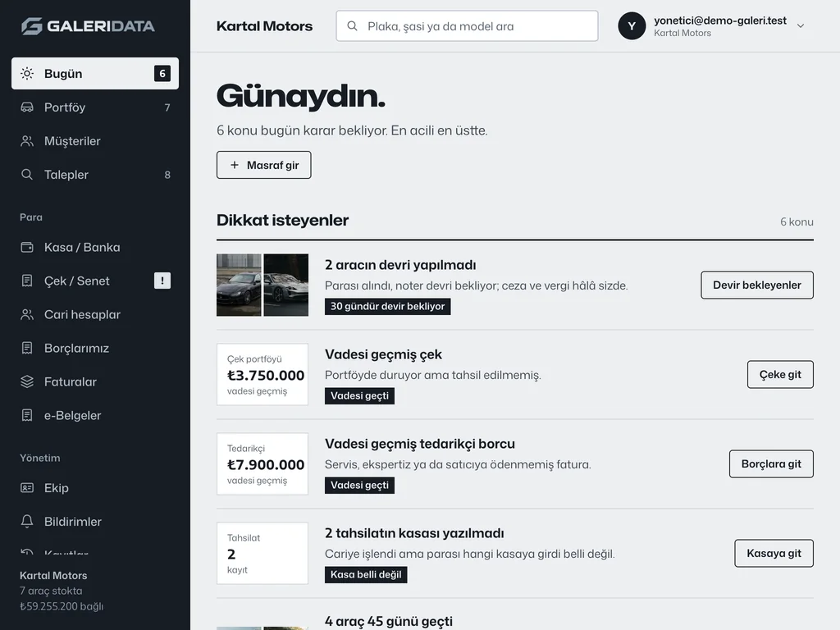Go to Borçlarımız page
The image size is (840, 630).
click(95, 348)
